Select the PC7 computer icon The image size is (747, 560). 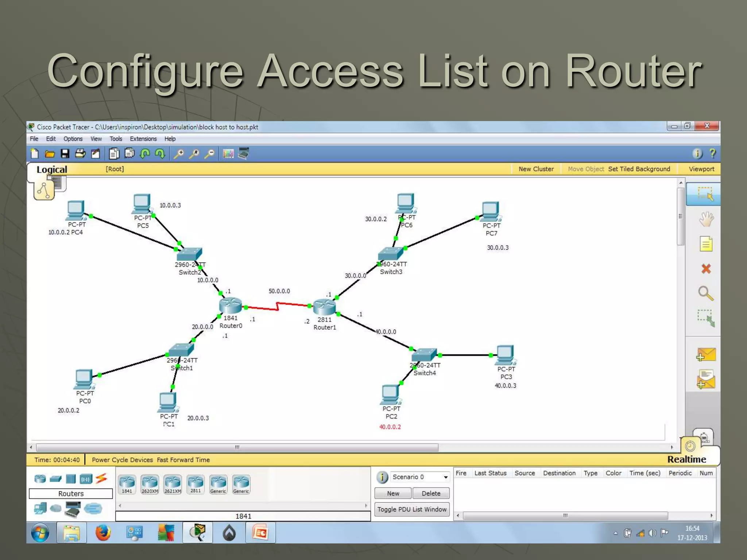491,211
